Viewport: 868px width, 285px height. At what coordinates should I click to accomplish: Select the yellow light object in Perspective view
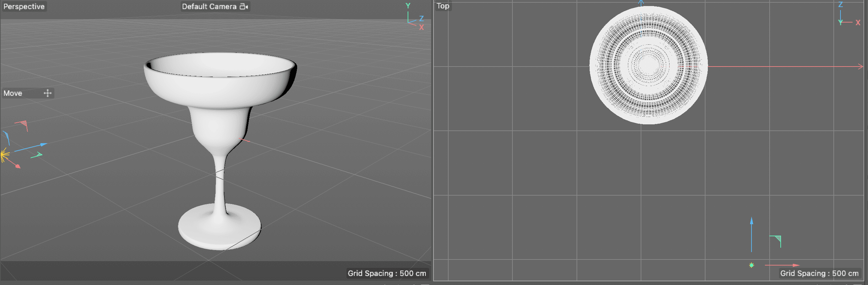point(4,155)
